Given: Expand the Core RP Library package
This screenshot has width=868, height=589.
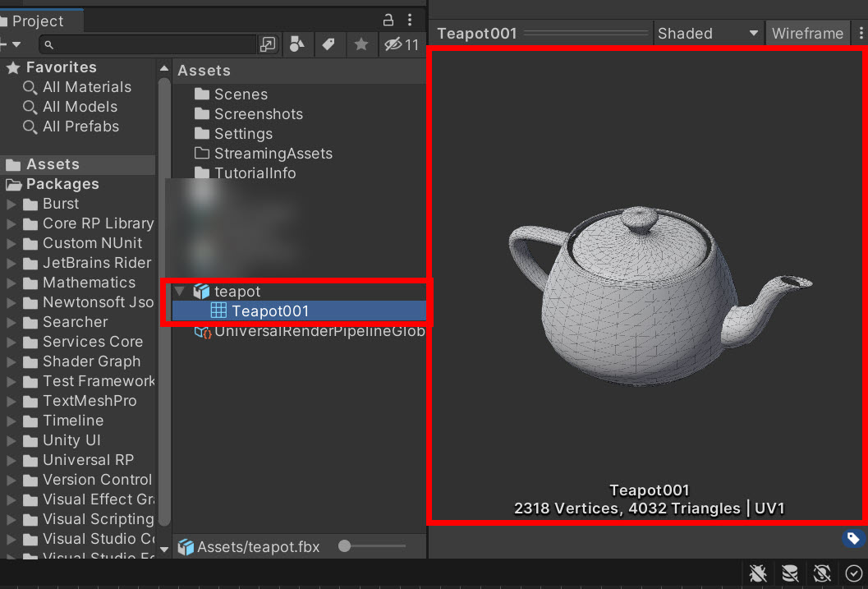Looking at the screenshot, I should point(11,224).
